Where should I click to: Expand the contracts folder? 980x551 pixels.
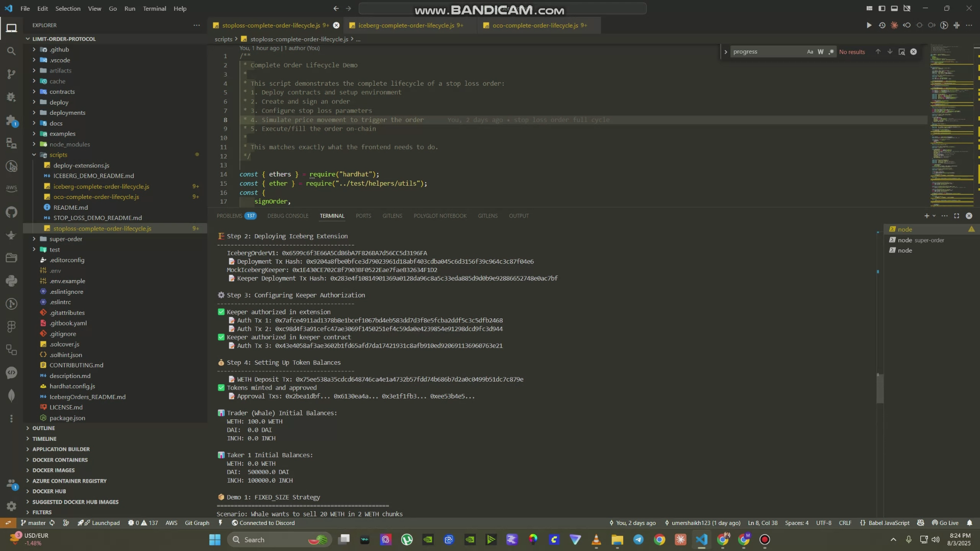(x=62, y=92)
